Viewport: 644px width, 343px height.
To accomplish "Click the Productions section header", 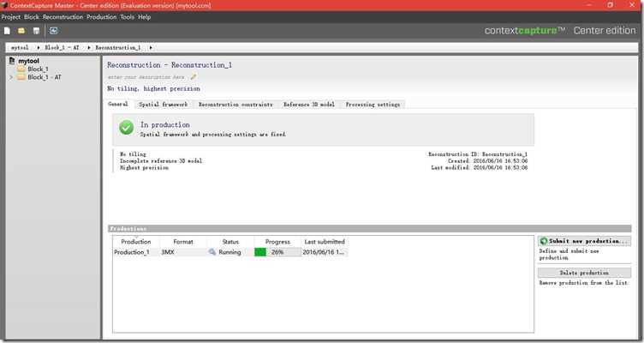I will [370, 229].
